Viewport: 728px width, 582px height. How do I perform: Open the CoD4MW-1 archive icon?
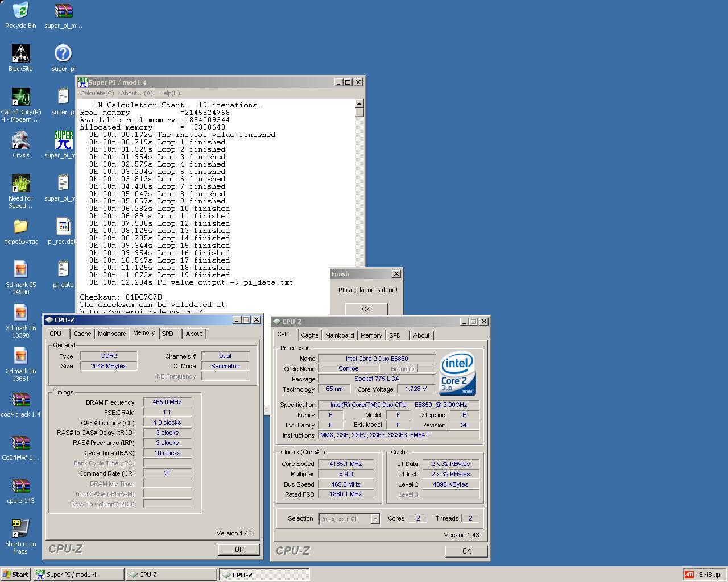(x=20, y=442)
